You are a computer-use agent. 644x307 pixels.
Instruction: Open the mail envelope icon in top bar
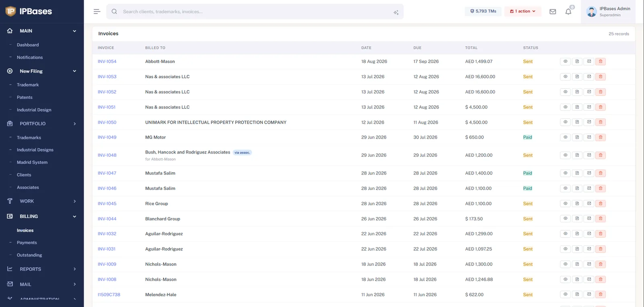tap(553, 12)
